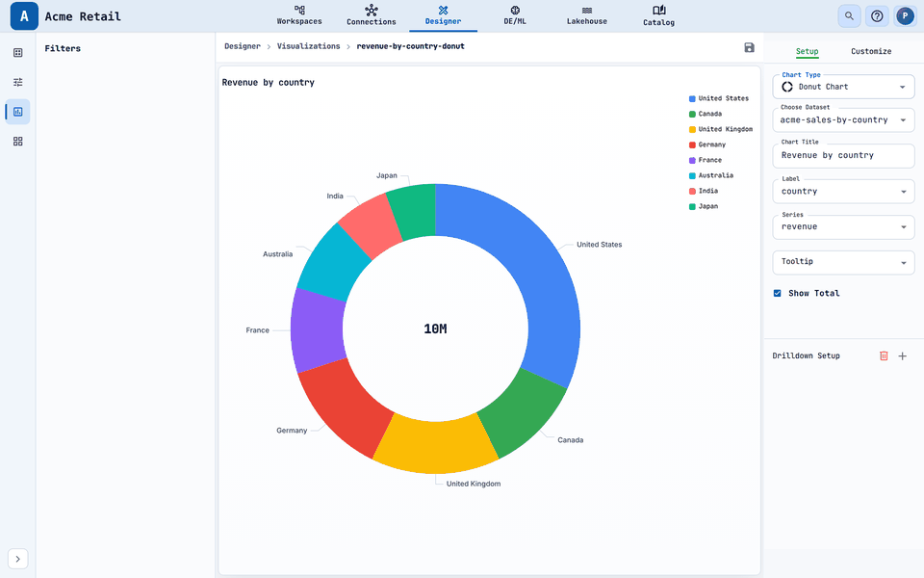Toggle United States in the chart legend
Image resolution: width=924 pixels, height=578 pixels.
(x=719, y=98)
